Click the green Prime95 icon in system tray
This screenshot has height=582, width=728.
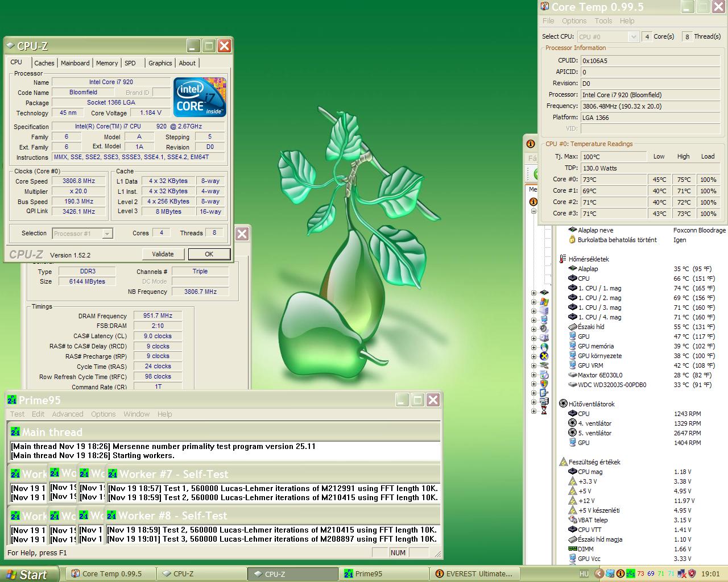click(631, 574)
